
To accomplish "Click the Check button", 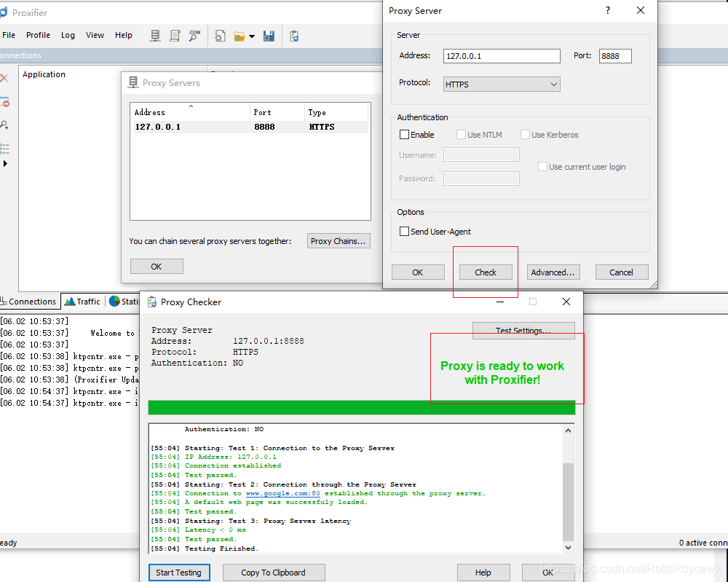I will click(x=486, y=272).
